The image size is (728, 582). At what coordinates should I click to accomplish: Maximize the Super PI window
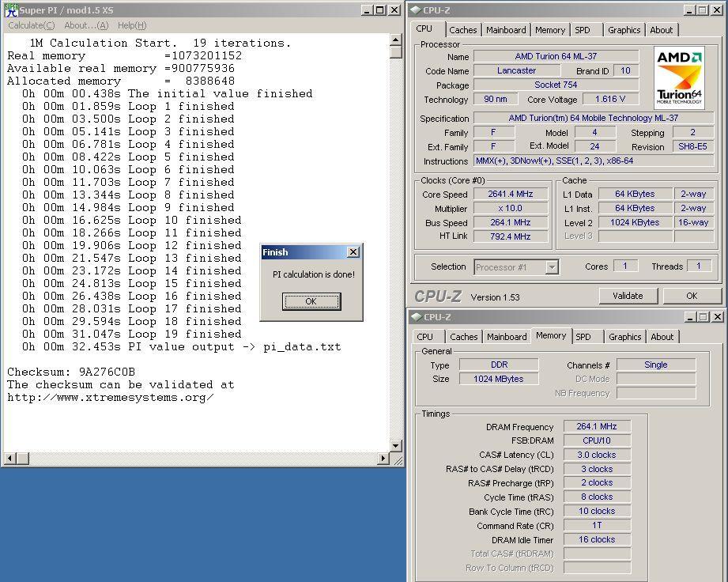point(379,10)
